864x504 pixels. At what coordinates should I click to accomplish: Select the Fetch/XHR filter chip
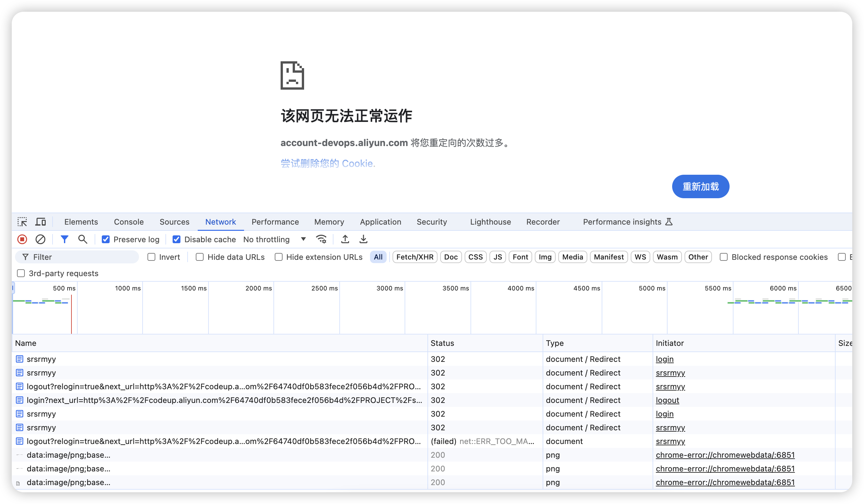(414, 257)
